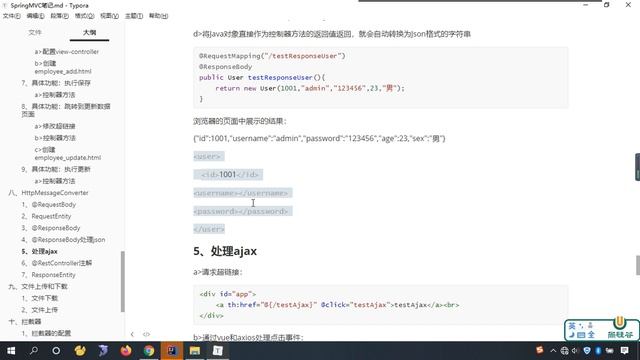Open the 编辑(E) menu

click(36, 16)
